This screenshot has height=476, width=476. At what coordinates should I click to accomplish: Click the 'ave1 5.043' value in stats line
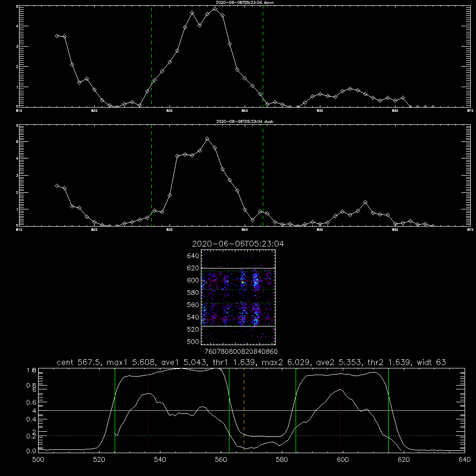(x=185, y=362)
